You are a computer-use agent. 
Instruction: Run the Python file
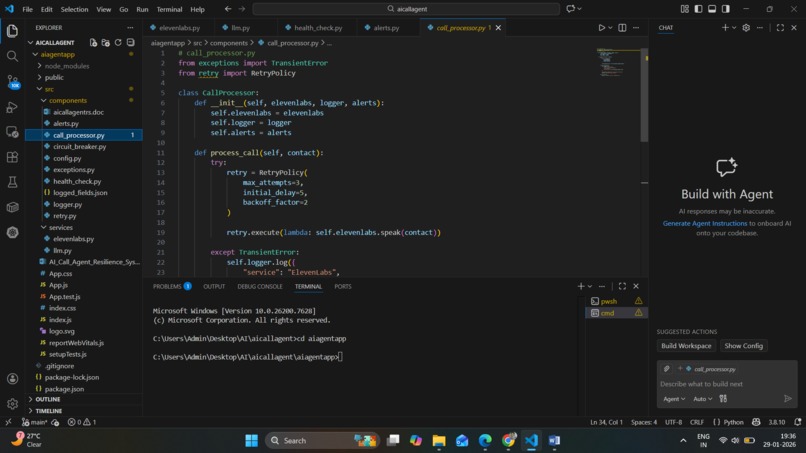tap(601, 28)
